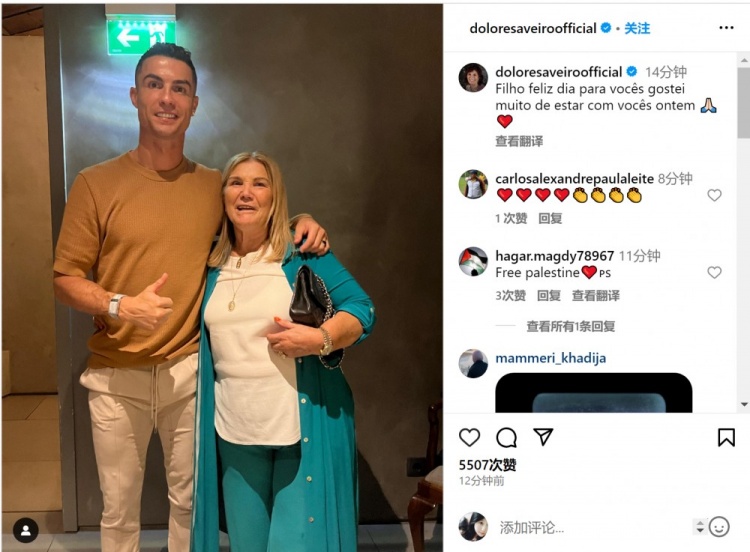Image resolution: width=750 pixels, height=552 pixels.
Task: Like the post with heart icon
Action: pos(469,437)
